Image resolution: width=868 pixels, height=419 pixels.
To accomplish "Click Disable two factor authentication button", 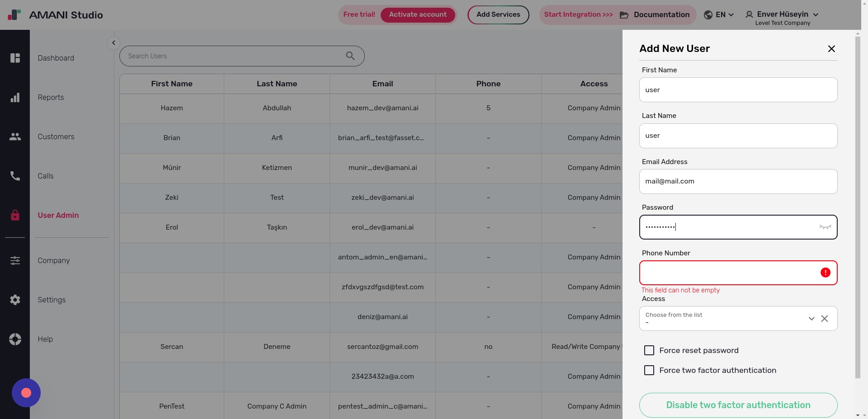I will coord(738,405).
